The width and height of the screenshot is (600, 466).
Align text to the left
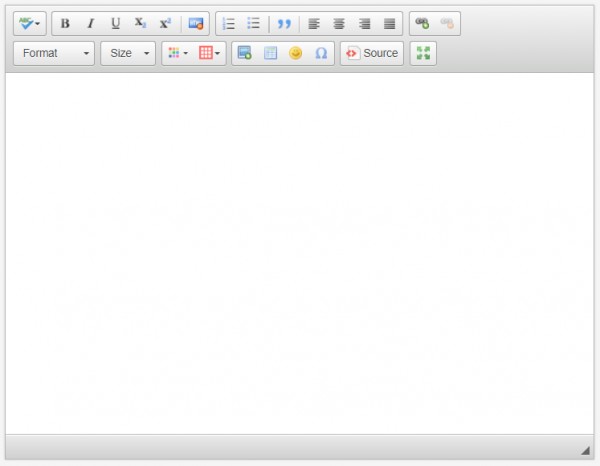(x=314, y=23)
